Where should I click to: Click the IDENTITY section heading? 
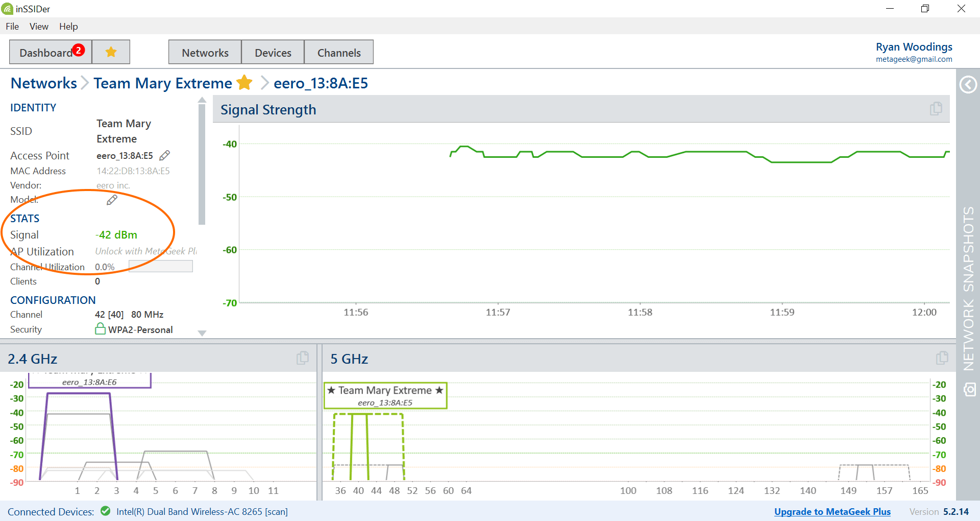click(33, 108)
